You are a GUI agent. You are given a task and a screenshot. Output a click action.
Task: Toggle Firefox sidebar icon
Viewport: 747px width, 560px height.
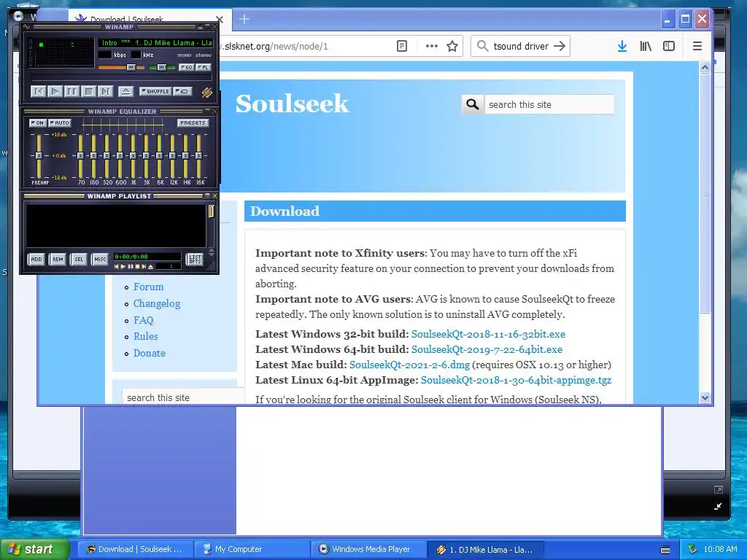point(669,46)
